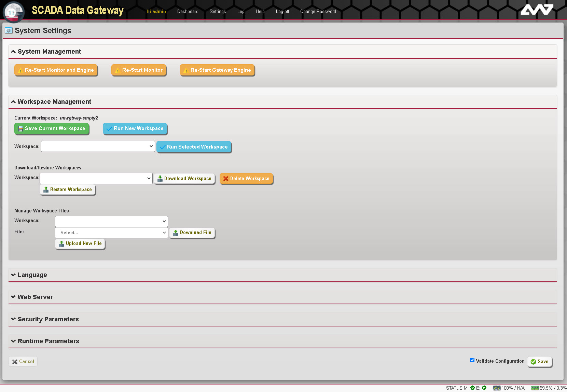This screenshot has width=567, height=392.
Task: Click the CPU usage status icon
Action: pos(496,388)
